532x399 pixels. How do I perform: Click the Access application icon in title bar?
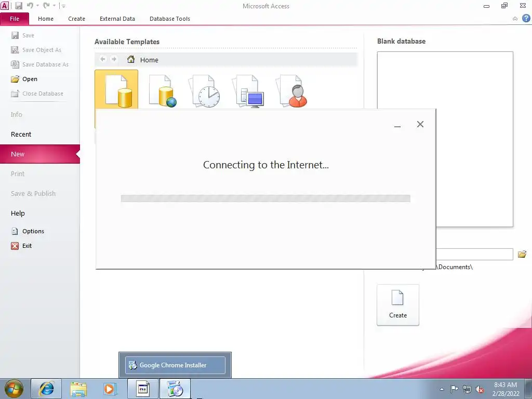5,5
